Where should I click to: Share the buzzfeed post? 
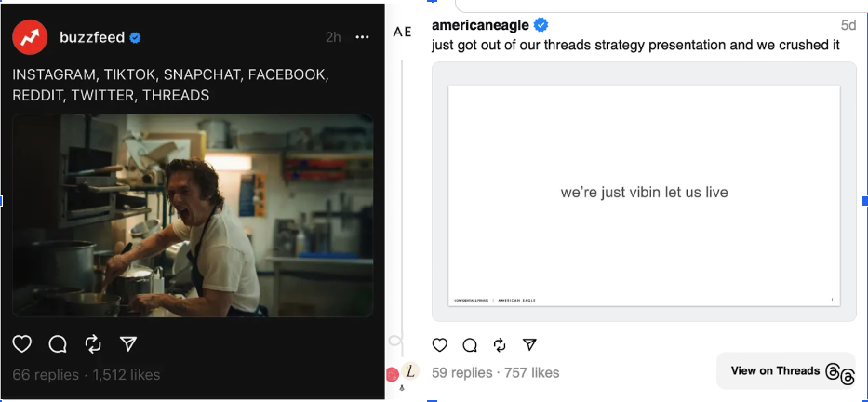pos(129,344)
